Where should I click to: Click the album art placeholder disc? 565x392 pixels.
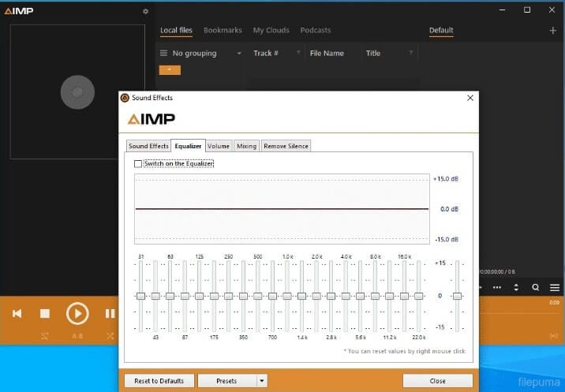pyautogui.click(x=77, y=92)
